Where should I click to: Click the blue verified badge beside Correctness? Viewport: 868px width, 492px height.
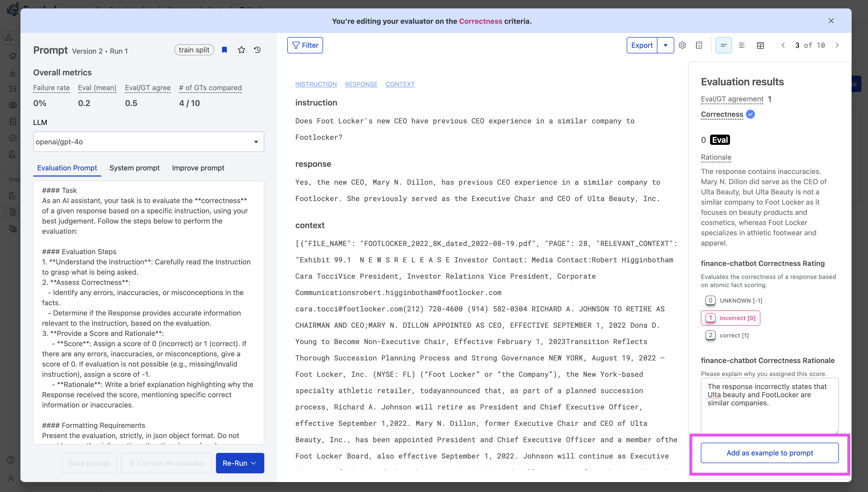(750, 114)
